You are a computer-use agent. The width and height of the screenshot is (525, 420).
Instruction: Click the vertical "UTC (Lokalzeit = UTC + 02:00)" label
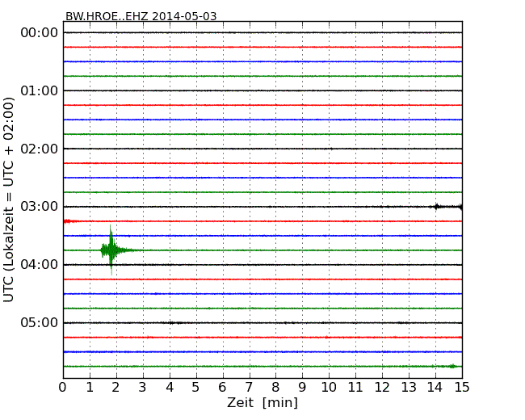point(9,199)
